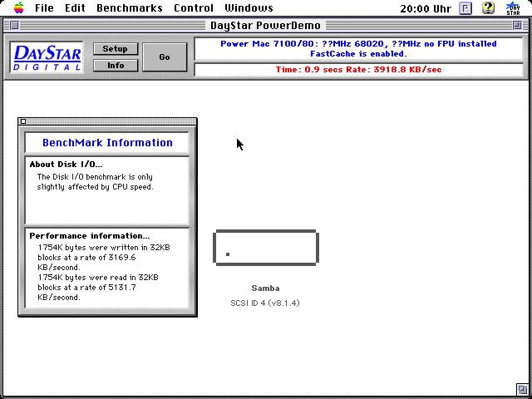Click the SCSI ID 4 (v8.1.4) text
This screenshot has height=399, width=532.
coord(265,303)
